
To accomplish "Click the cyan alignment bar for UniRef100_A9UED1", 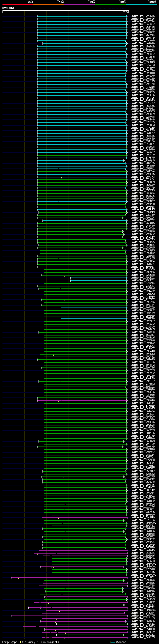I will click(x=99, y=280).
